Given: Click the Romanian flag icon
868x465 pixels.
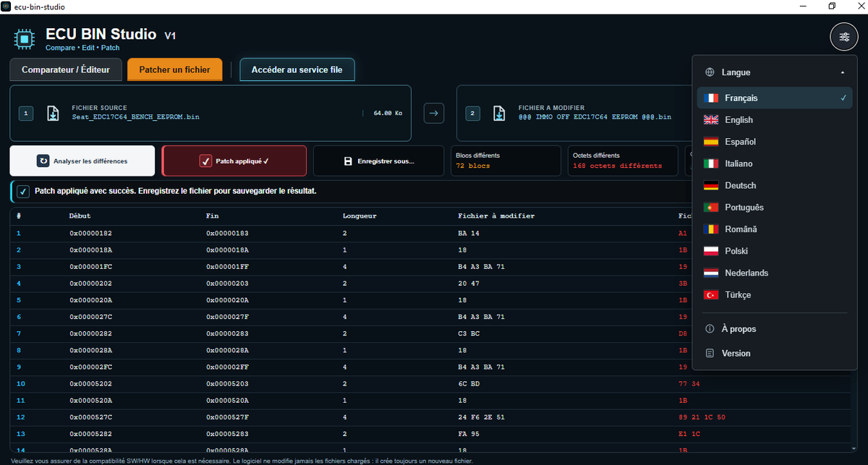Looking at the screenshot, I should pyautogui.click(x=712, y=229).
